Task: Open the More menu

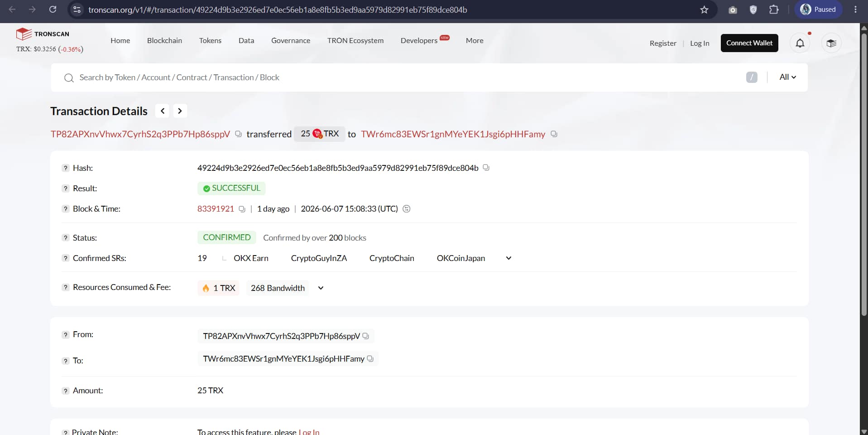Action: (475, 40)
